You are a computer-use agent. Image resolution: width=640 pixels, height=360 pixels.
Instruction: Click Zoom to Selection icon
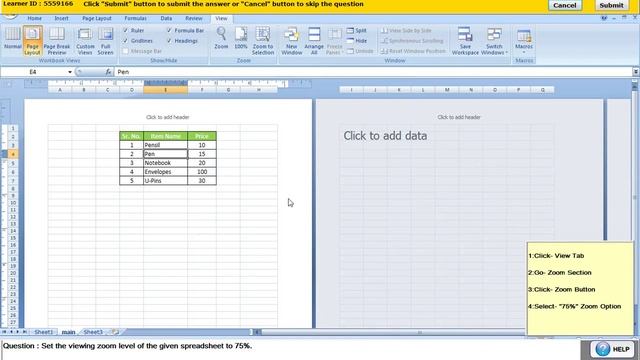[x=263, y=40]
